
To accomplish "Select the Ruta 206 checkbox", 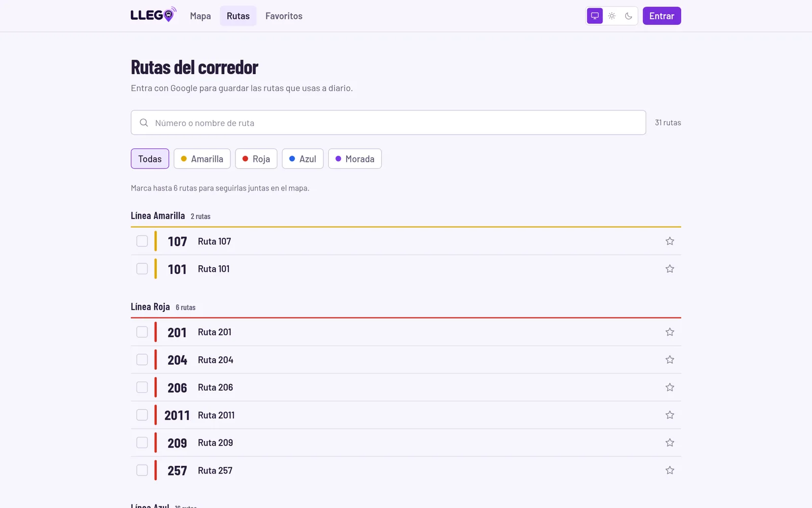I will point(142,388).
